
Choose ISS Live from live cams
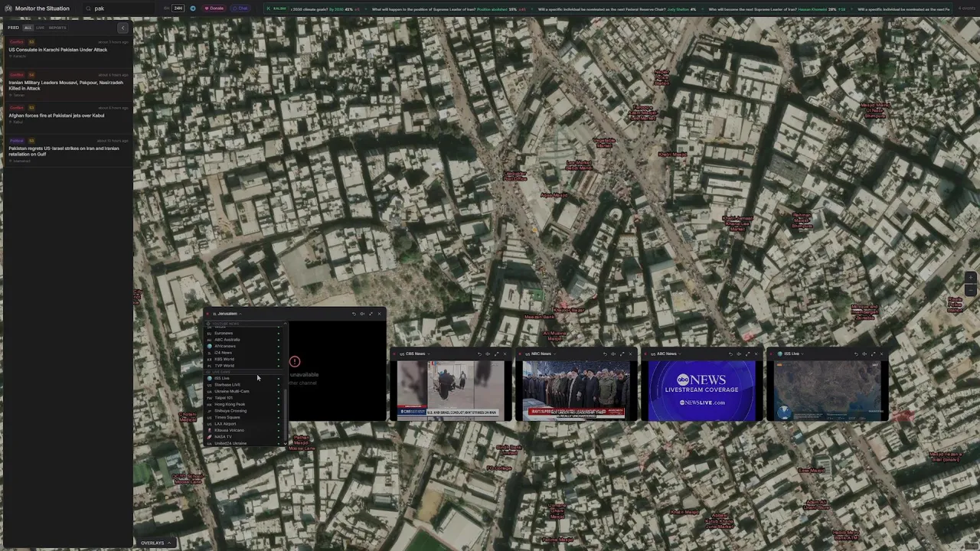tap(244, 378)
